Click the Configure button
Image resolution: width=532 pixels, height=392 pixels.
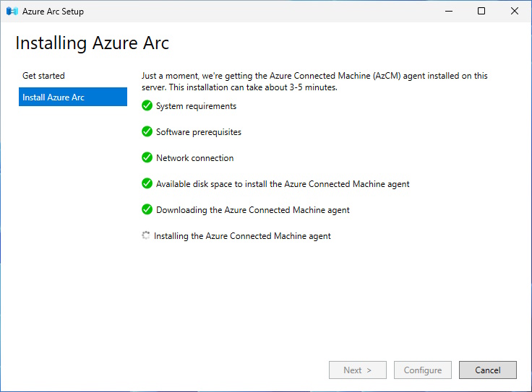point(423,370)
